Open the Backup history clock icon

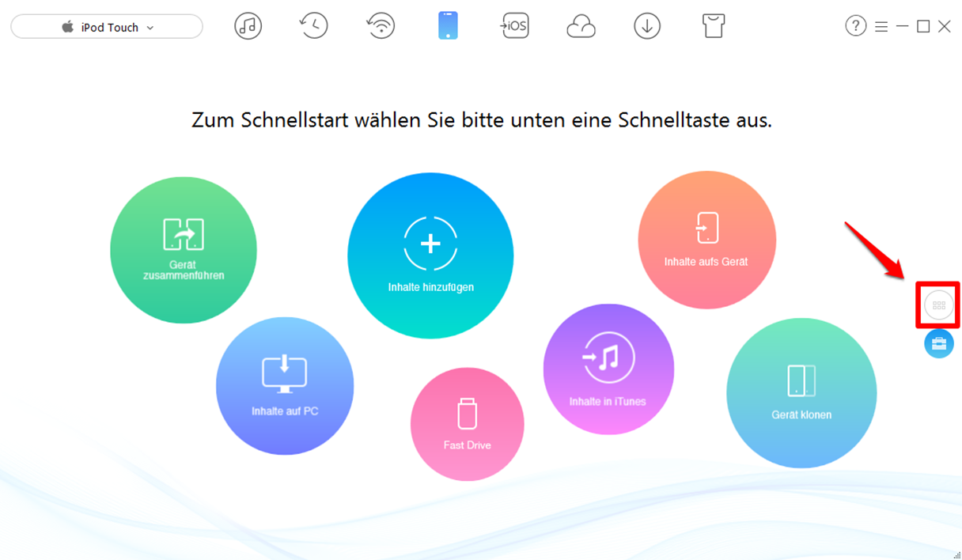314,25
